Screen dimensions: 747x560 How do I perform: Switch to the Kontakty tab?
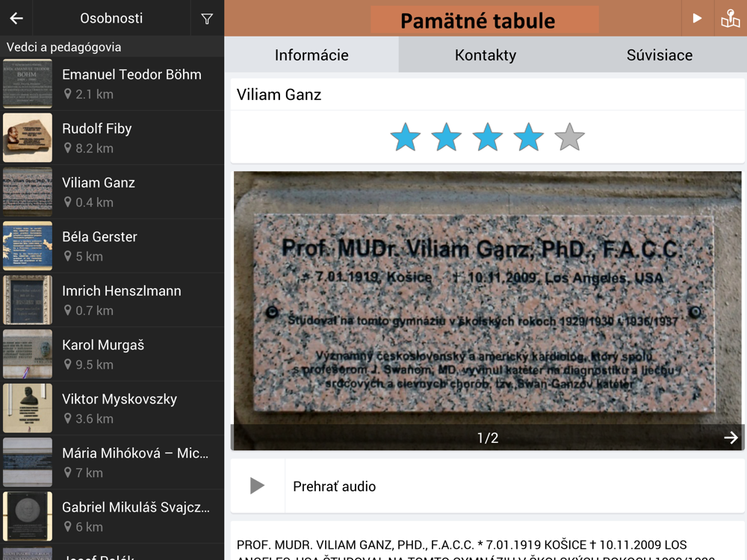pos(486,55)
